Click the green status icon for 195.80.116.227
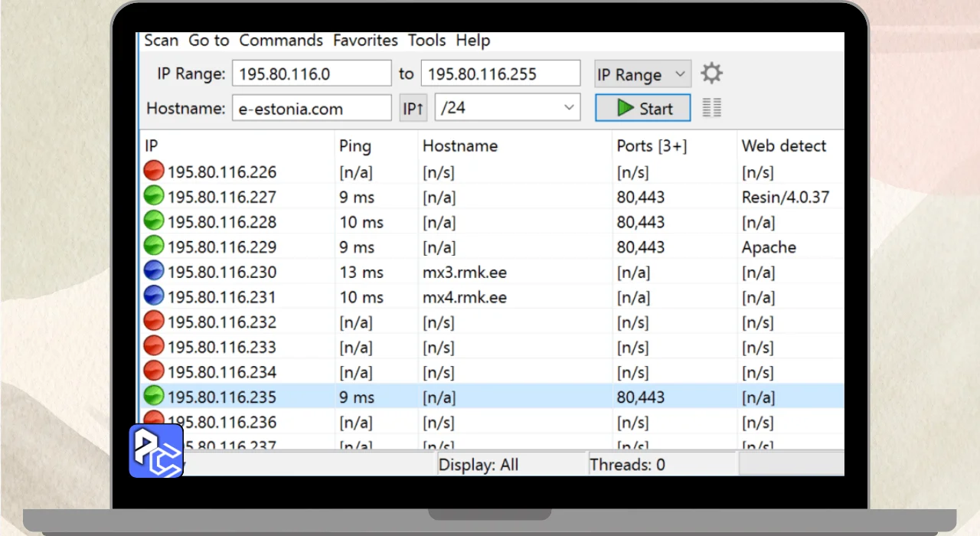 154,197
